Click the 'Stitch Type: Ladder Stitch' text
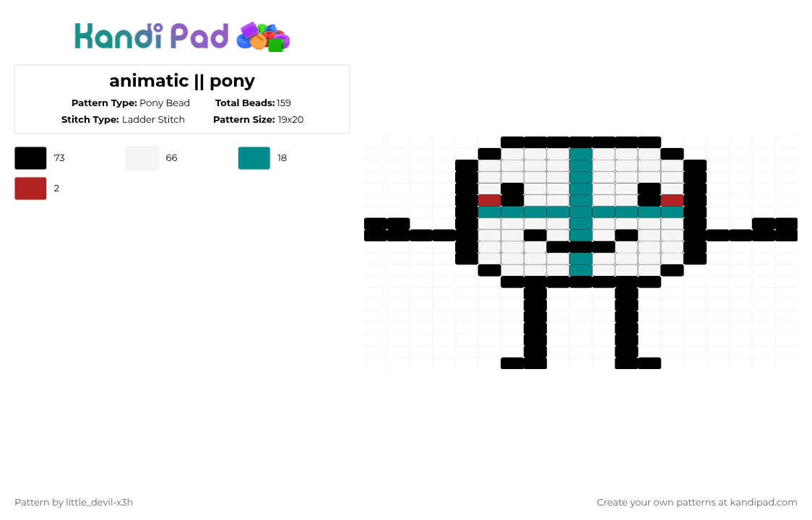Screen dimensions: 812x520 pyautogui.click(x=123, y=120)
